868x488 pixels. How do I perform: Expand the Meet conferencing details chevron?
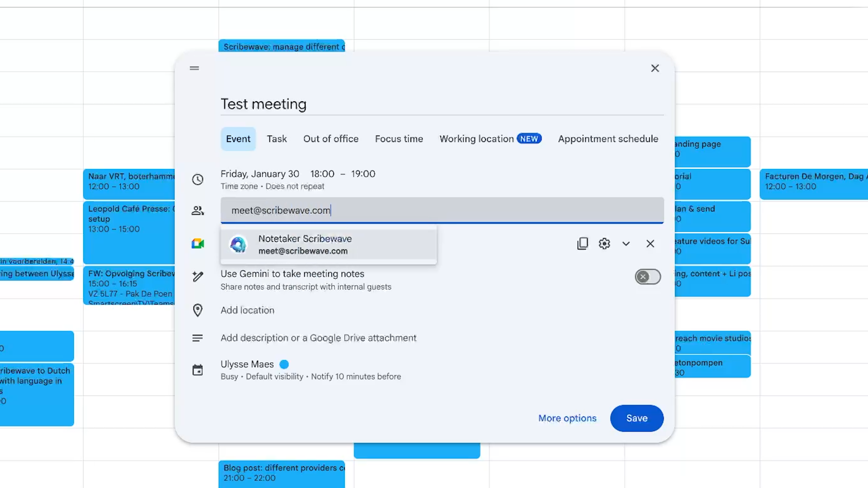pyautogui.click(x=626, y=244)
